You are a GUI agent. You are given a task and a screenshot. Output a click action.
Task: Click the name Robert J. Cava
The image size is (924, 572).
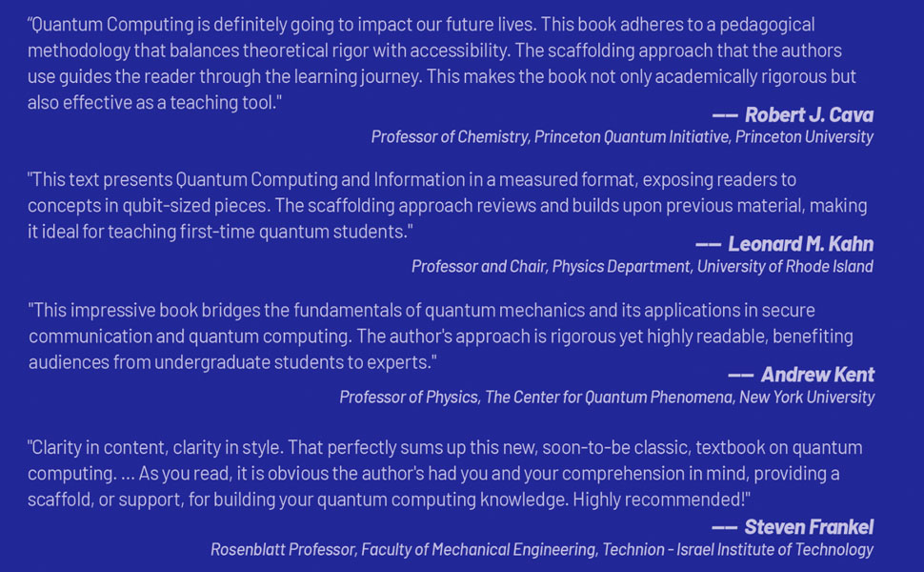809,115
